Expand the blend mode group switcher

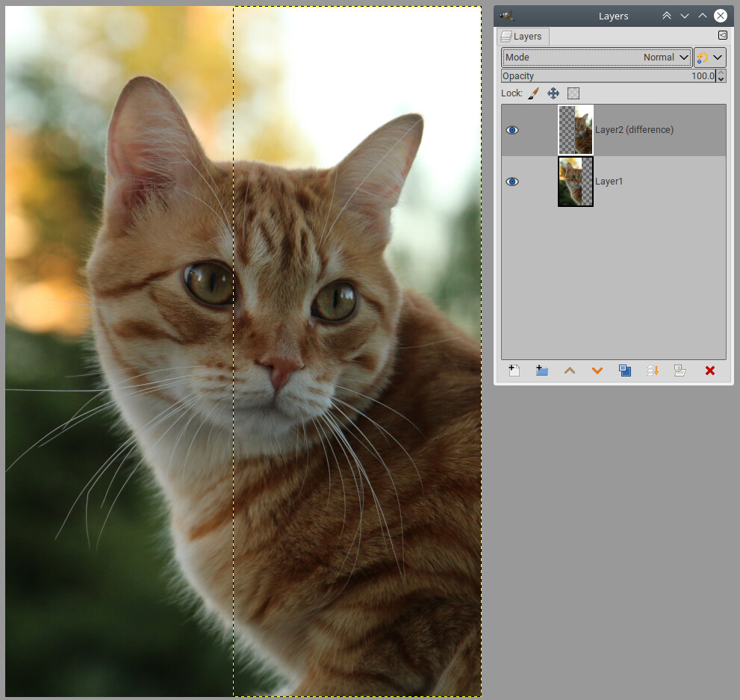709,58
